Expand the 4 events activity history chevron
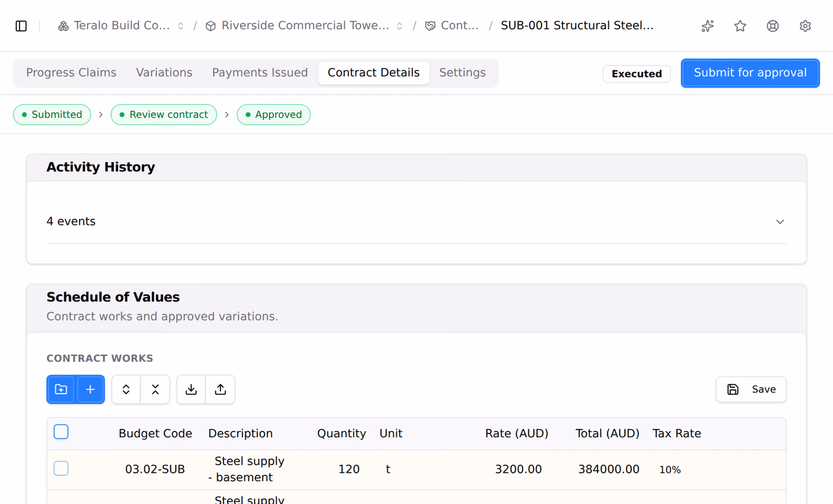This screenshot has width=833, height=504. click(780, 222)
